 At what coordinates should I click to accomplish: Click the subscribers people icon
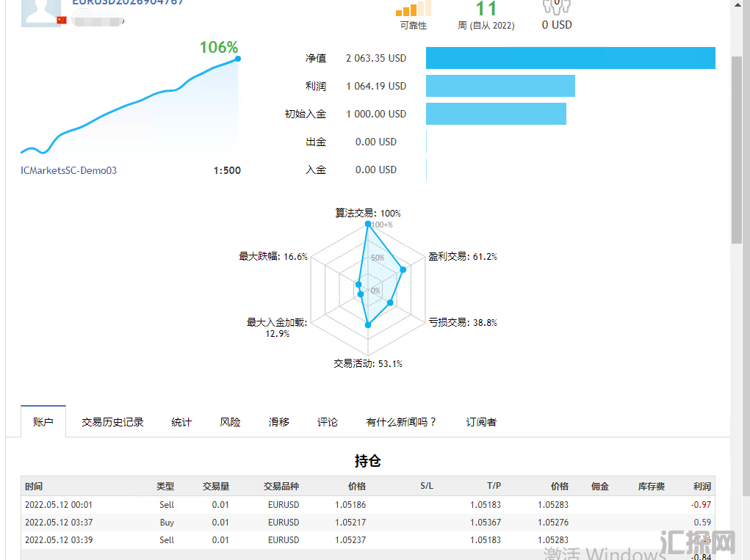point(556,7)
